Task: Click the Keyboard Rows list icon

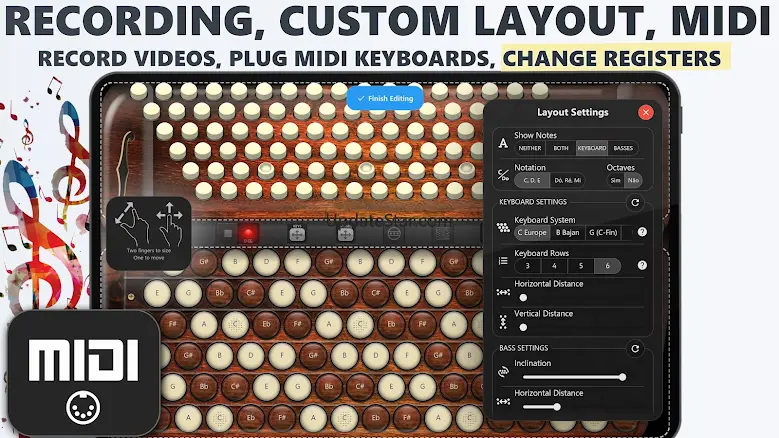Action: (x=503, y=261)
